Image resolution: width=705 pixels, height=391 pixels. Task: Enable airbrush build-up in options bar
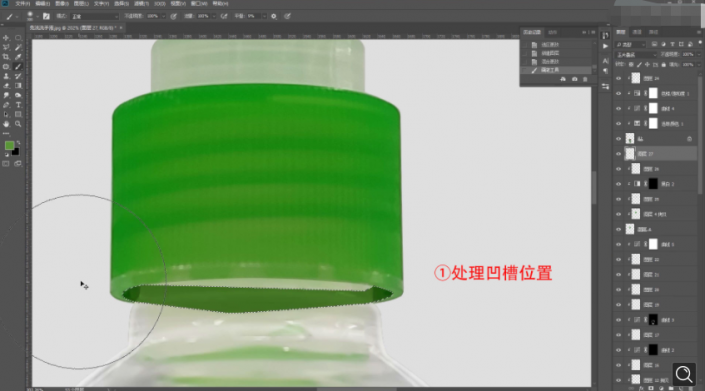[224, 16]
